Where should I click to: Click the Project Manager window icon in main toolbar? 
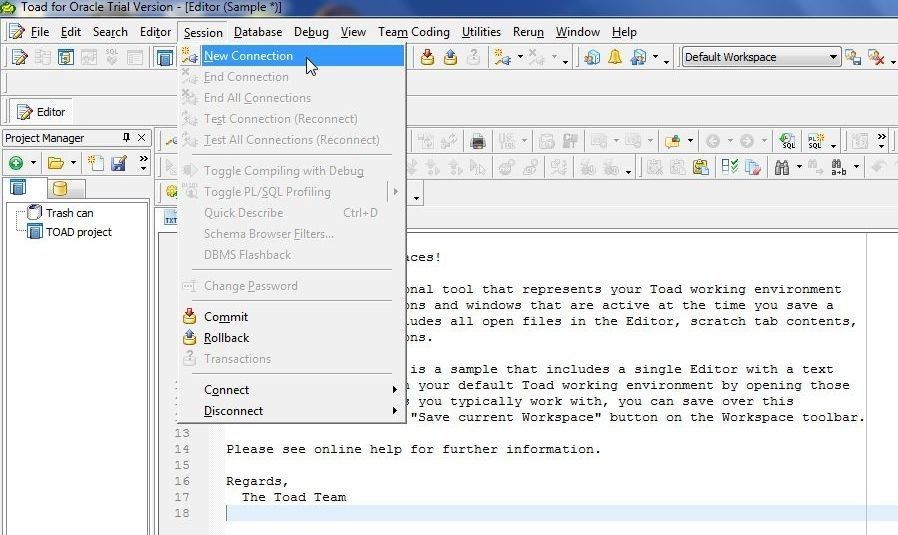coord(165,57)
